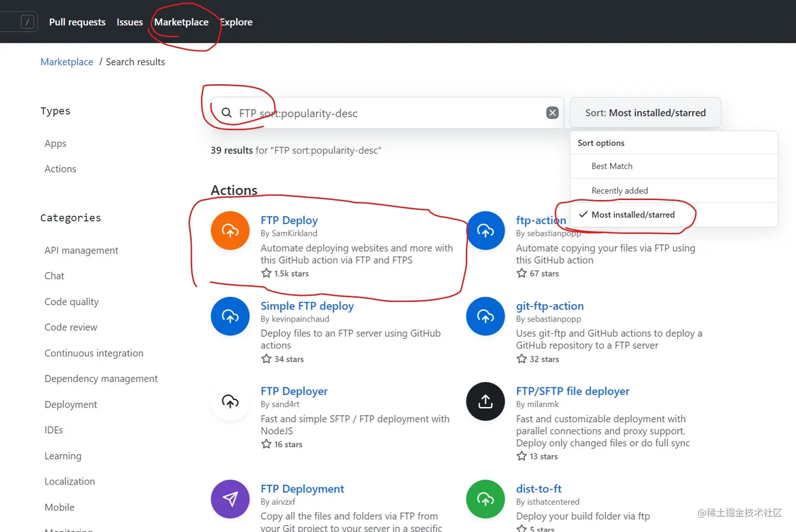
Task: Select Deployment category
Action: (x=71, y=405)
